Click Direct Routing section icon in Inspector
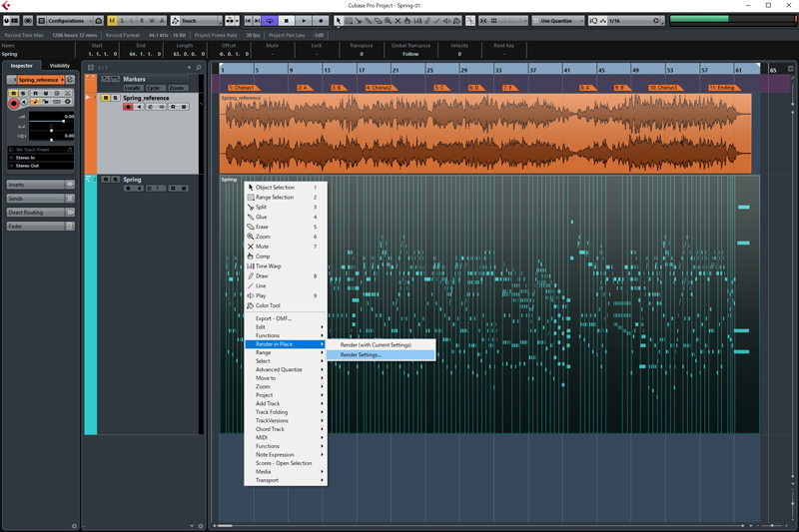The height and width of the screenshot is (532, 799). [x=70, y=212]
